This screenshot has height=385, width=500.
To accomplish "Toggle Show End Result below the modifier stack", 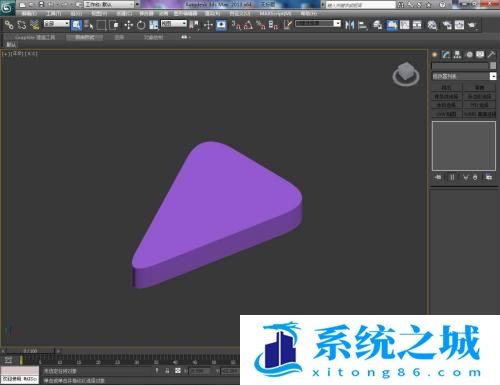I will coord(452,177).
